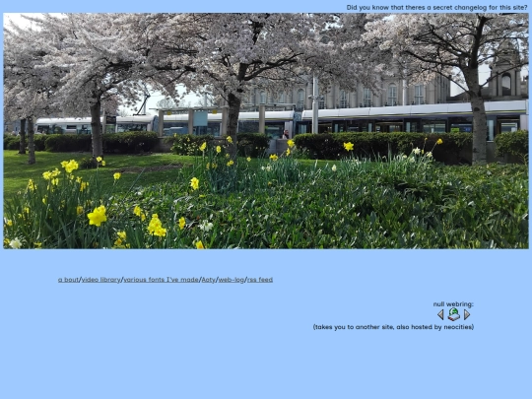This screenshot has width=532, height=399.
Task: Open the video library link
Action: [101, 280]
